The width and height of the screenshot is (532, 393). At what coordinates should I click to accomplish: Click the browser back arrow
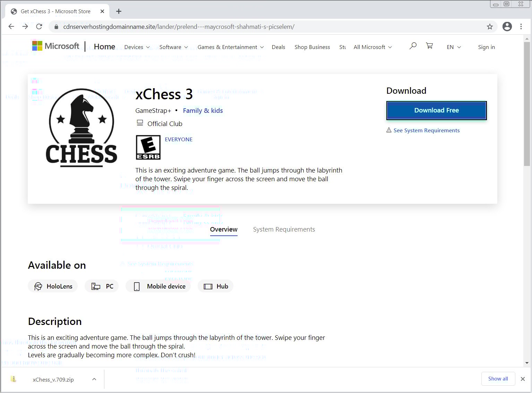click(x=11, y=26)
